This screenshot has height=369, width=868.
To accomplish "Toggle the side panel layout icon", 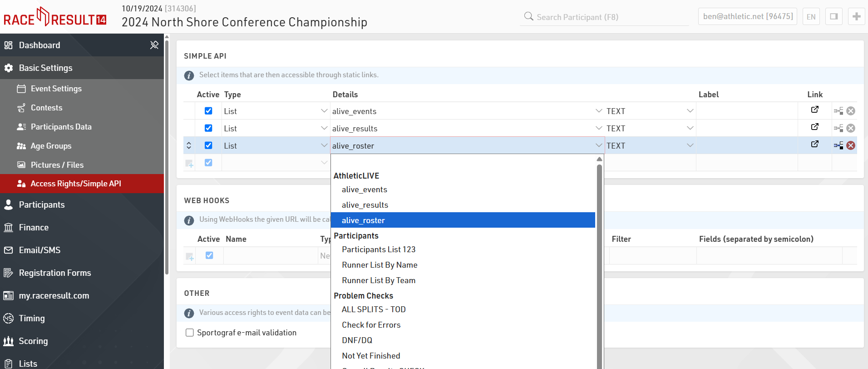I will [834, 17].
